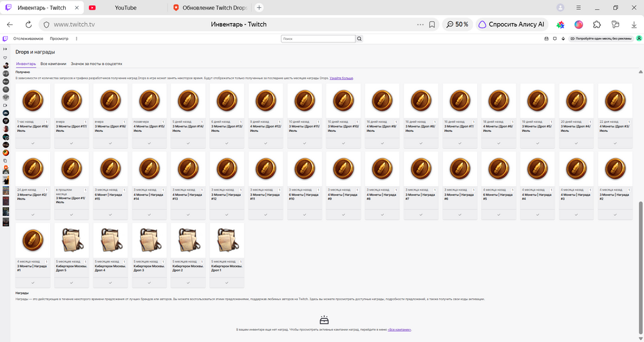Open the browser hamburger menu

tap(578, 7)
